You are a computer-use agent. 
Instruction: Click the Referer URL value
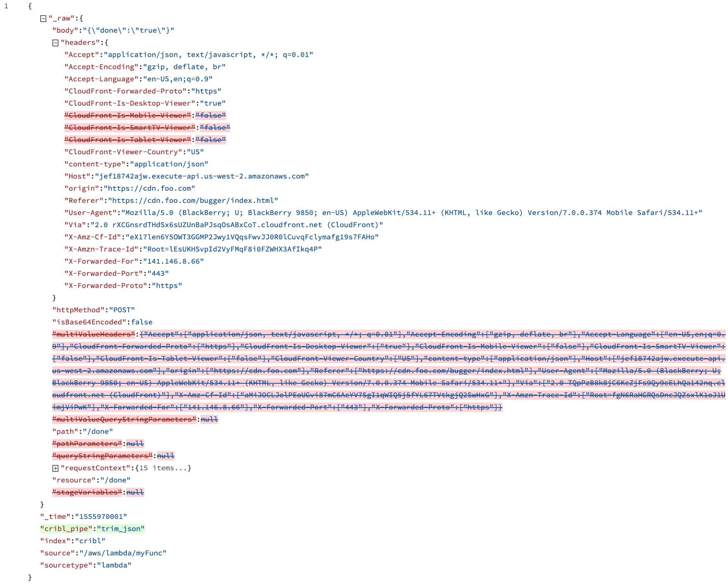click(x=193, y=201)
